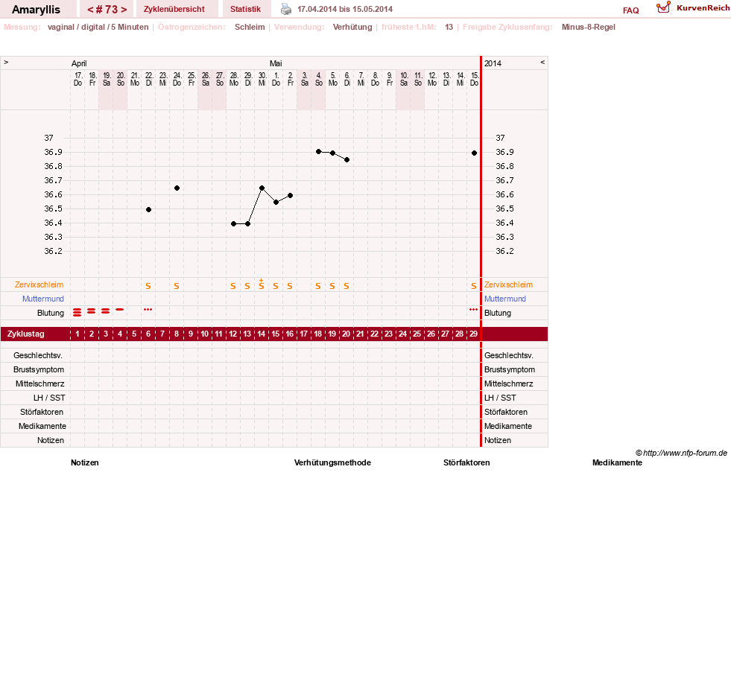Click left Mittelschmerz row label
The width and height of the screenshot is (731, 700).
(x=40, y=384)
